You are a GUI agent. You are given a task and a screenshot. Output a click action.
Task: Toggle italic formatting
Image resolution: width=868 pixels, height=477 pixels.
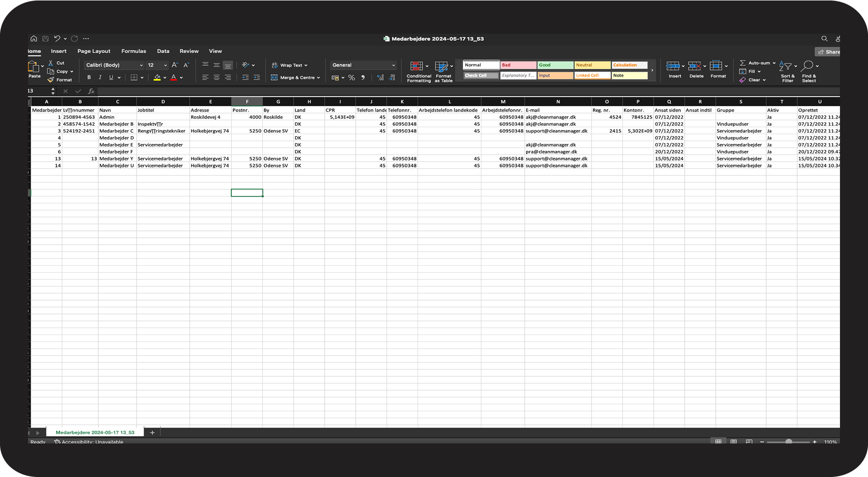100,78
